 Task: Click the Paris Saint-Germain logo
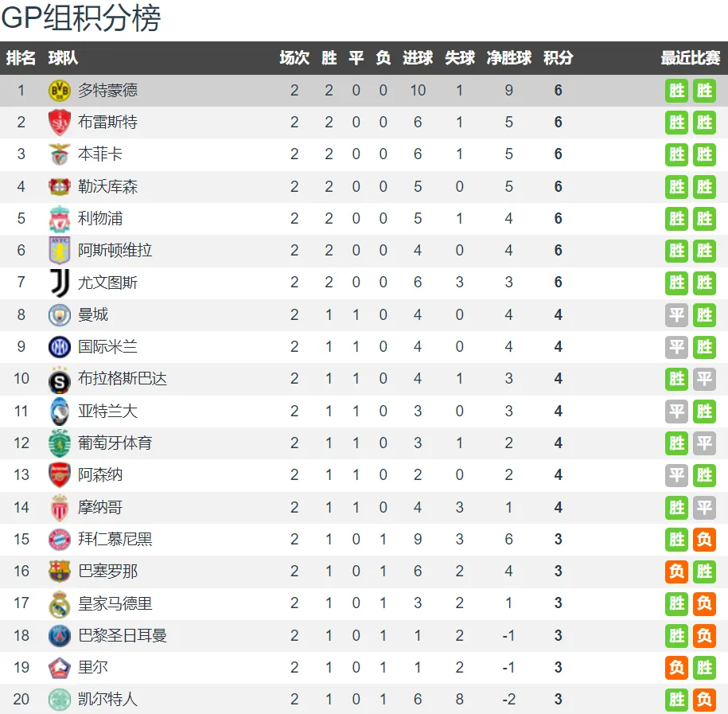click(60, 635)
